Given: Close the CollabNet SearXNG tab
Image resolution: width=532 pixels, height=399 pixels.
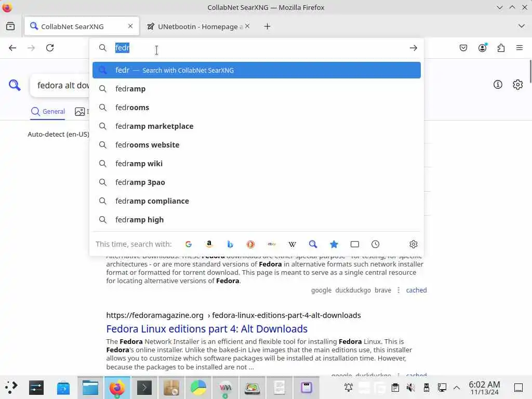Looking at the screenshot, I should pyautogui.click(x=130, y=26).
